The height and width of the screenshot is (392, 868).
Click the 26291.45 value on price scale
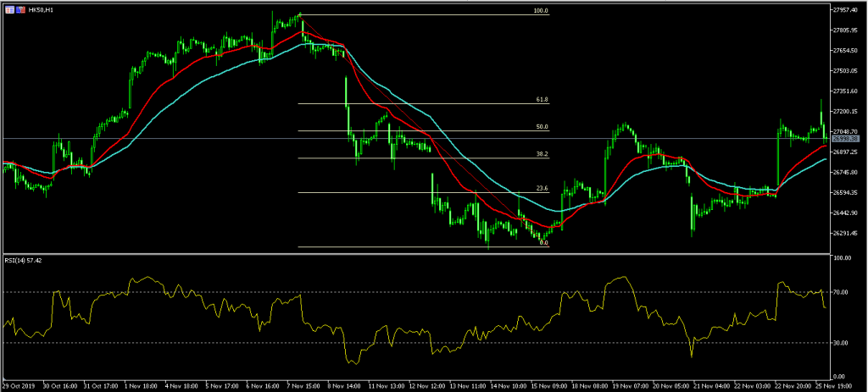tap(848, 234)
